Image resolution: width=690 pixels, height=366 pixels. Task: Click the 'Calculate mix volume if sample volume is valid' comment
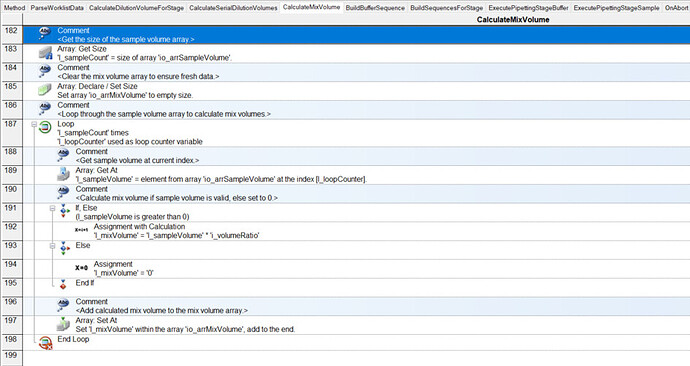(x=176, y=198)
